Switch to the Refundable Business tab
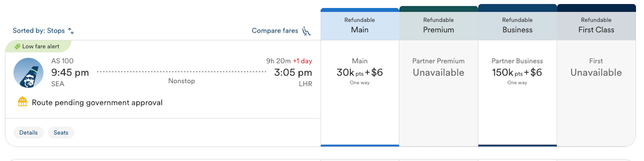Viewport: 644px width, 161px height. [x=517, y=25]
